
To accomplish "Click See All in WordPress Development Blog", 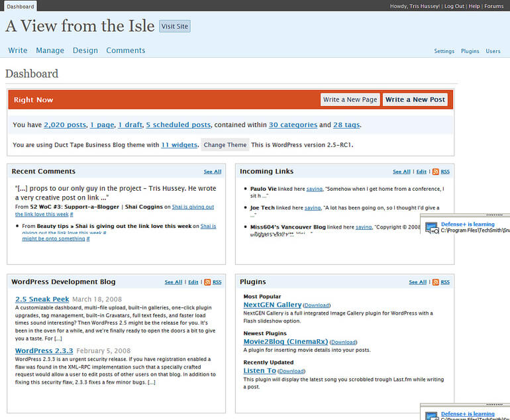I will click(x=174, y=282).
